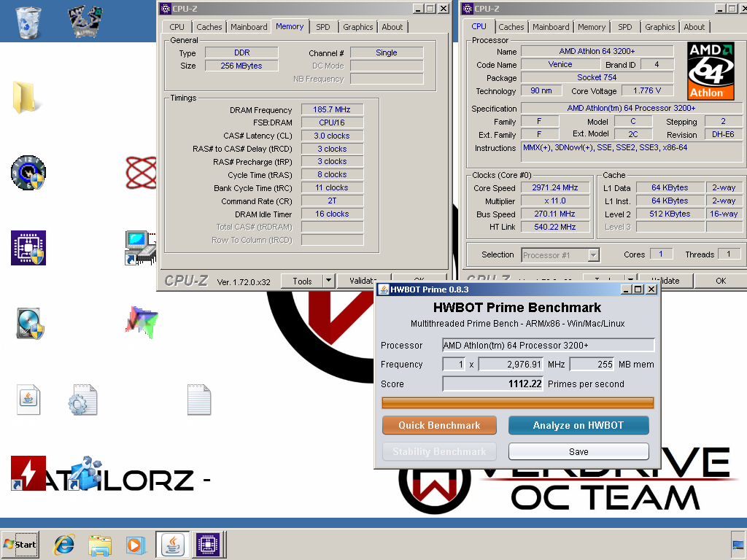Open Caches tab in left CPU-Z window
Viewport: 747px width, 560px height.
point(209,27)
